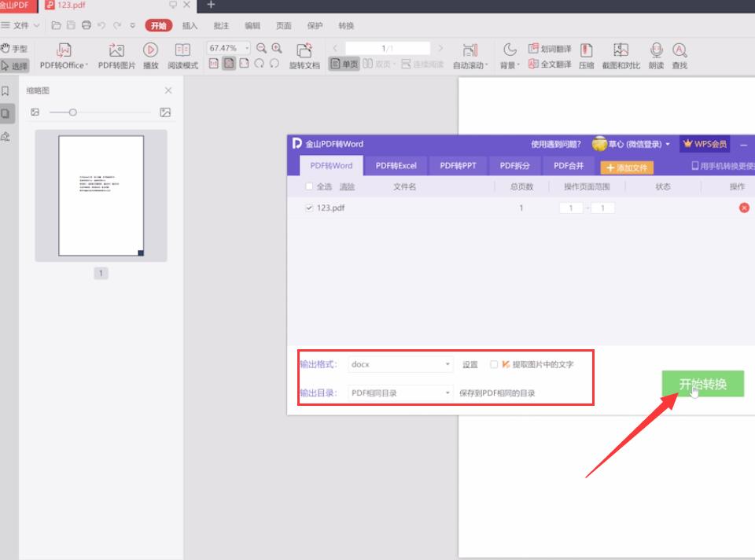
Task: Print document using printer icon
Action: point(87,25)
